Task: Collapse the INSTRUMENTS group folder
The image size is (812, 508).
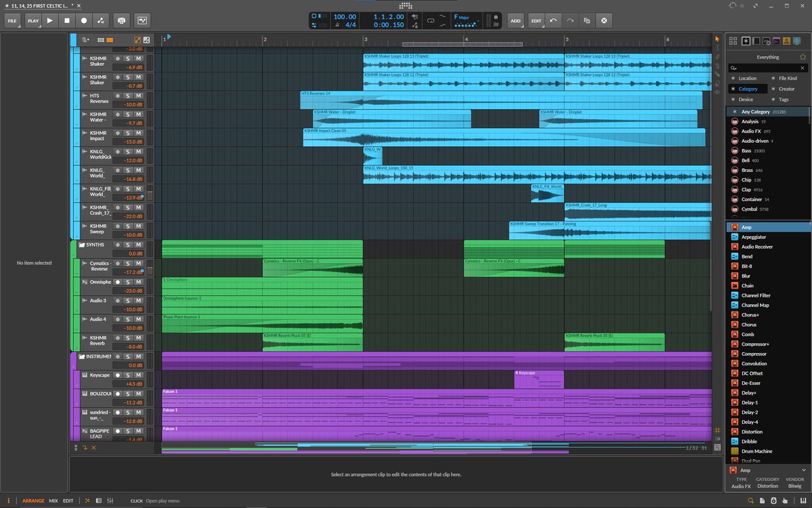Action: click(x=81, y=356)
